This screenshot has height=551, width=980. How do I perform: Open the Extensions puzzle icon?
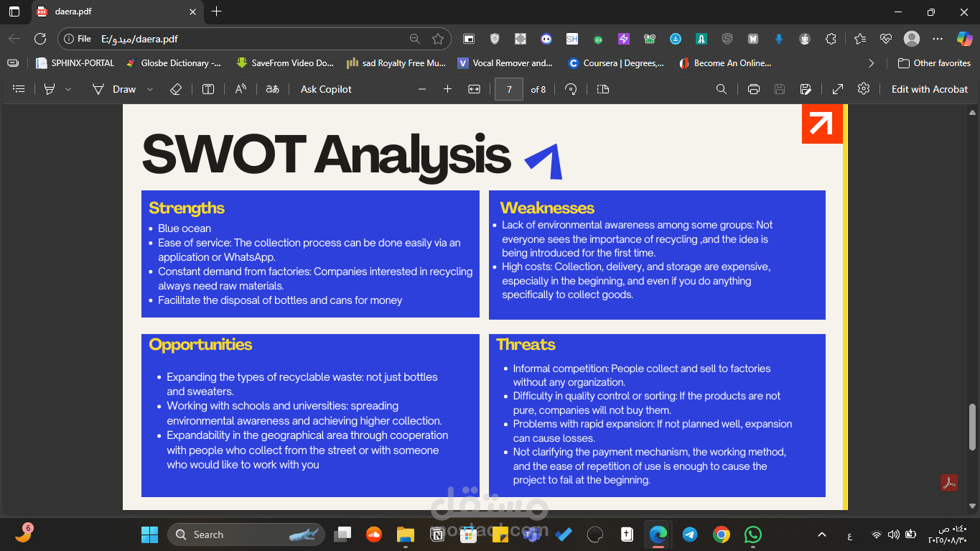[x=831, y=39]
